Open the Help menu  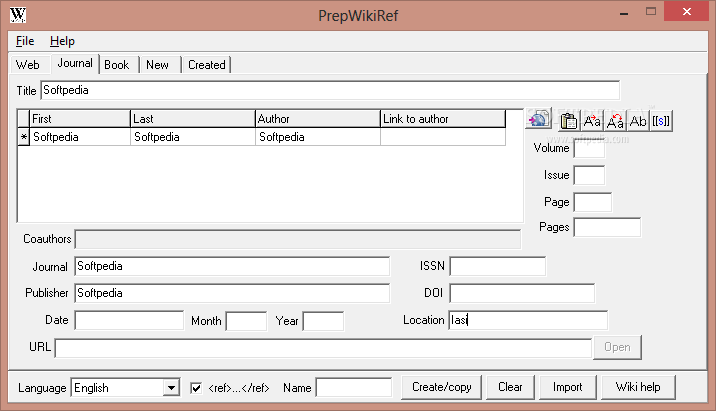[62, 41]
